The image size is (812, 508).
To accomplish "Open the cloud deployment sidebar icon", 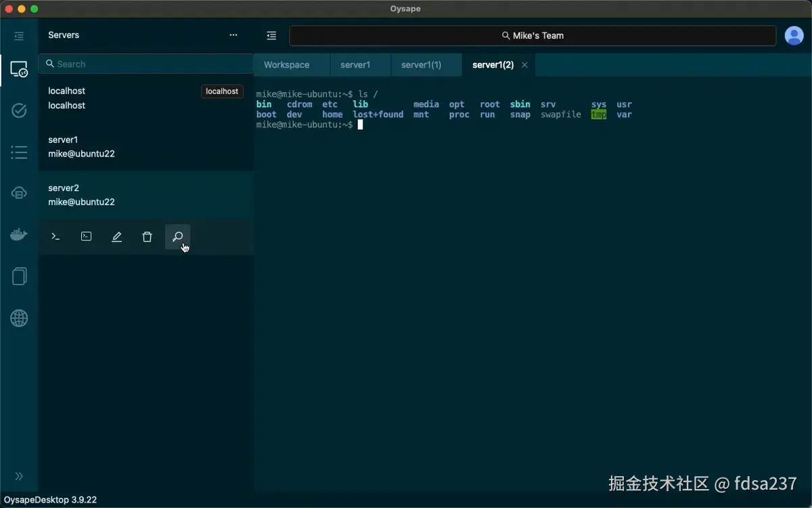I will pos(19,192).
